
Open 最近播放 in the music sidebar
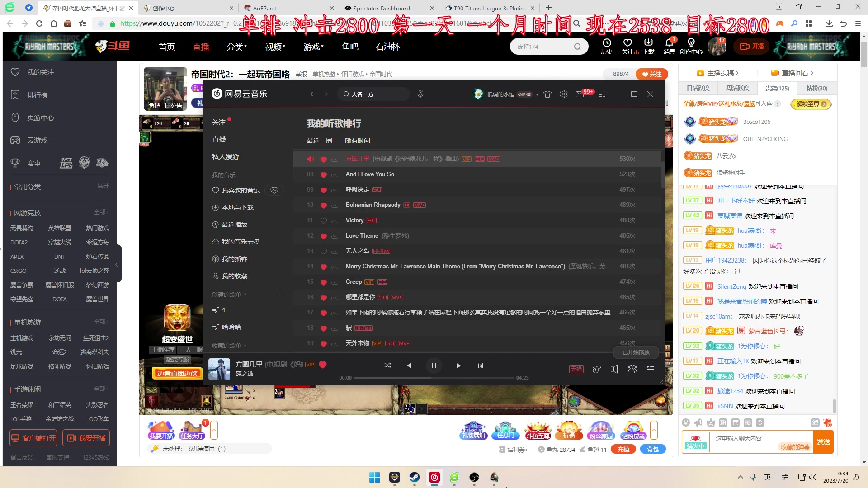pyautogui.click(x=230, y=225)
